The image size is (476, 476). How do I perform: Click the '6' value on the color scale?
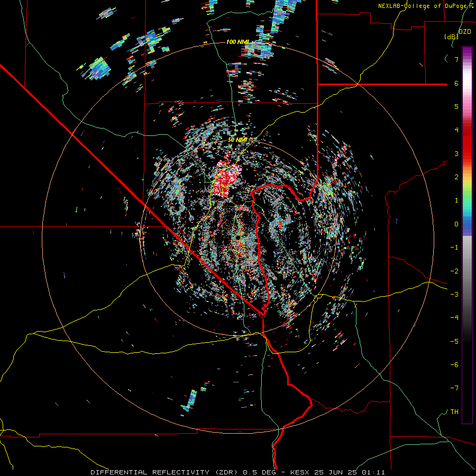(456, 83)
